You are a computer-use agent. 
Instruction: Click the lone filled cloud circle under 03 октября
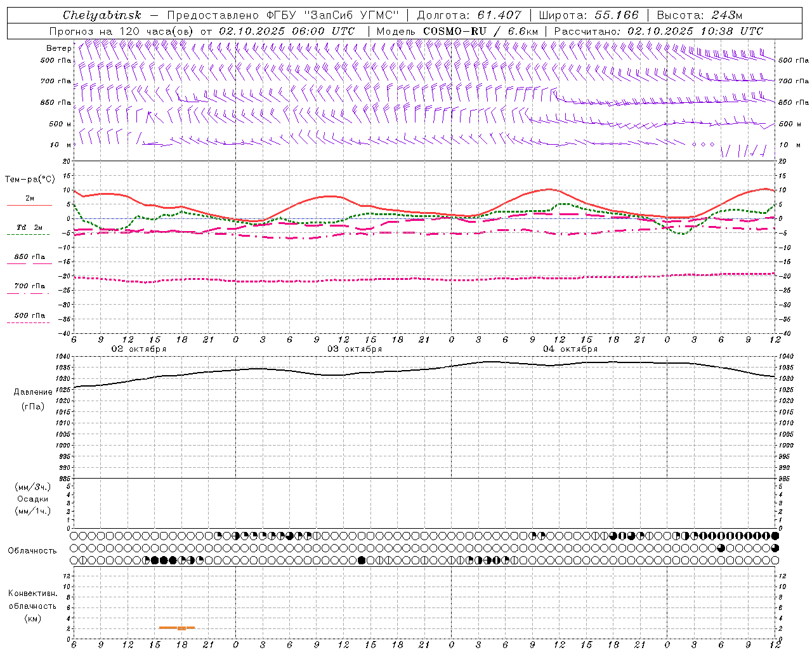[x=362, y=560]
